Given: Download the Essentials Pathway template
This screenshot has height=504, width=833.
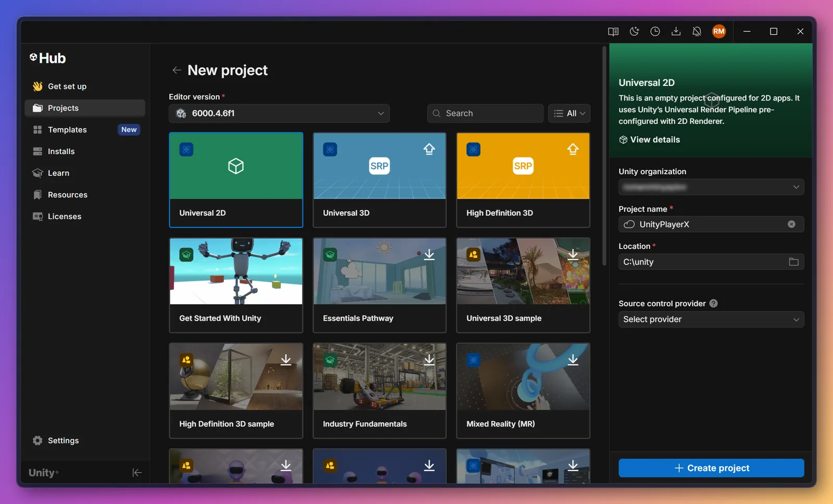Looking at the screenshot, I should [429, 254].
